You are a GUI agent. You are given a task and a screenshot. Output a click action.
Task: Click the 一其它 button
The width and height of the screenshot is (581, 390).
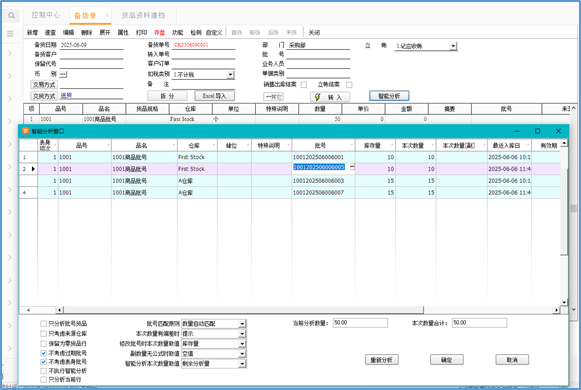273,97
